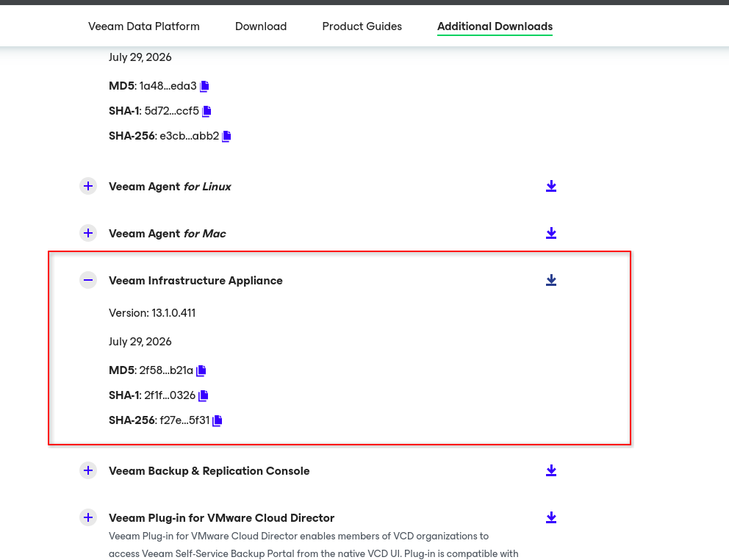This screenshot has width=729, height=560.
Task: Click the SHA-1 value 2f1f...0326
Action: click(x=170, y=396)
